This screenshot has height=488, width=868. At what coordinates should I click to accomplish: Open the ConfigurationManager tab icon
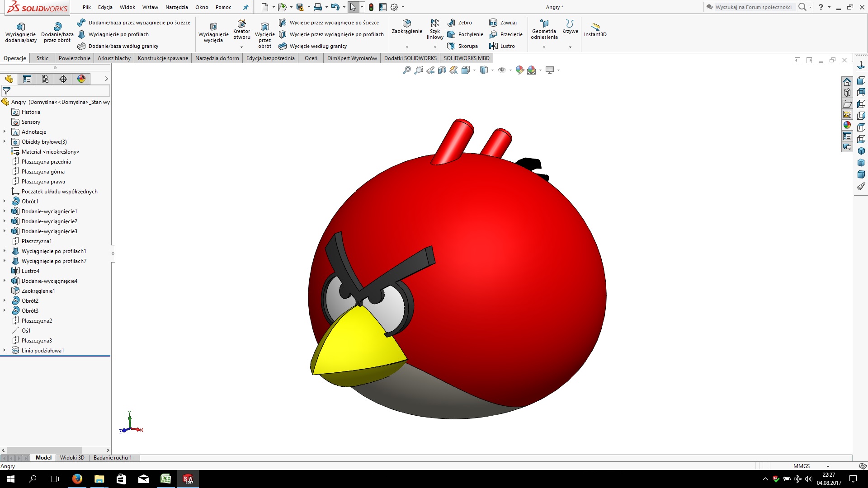[45, 79]
